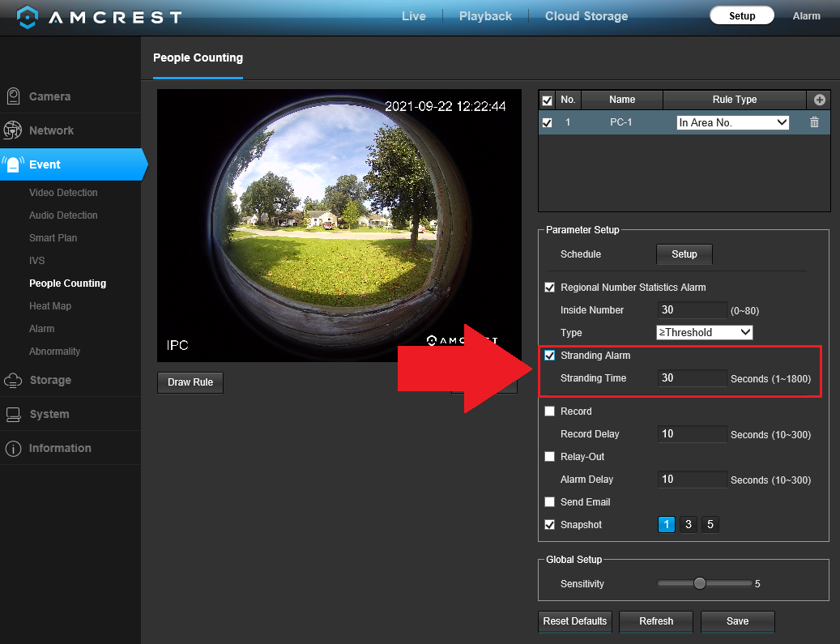Open Abnormality submenu item
The width and height of the screenshot is (840, 644).
click(54, 352)
